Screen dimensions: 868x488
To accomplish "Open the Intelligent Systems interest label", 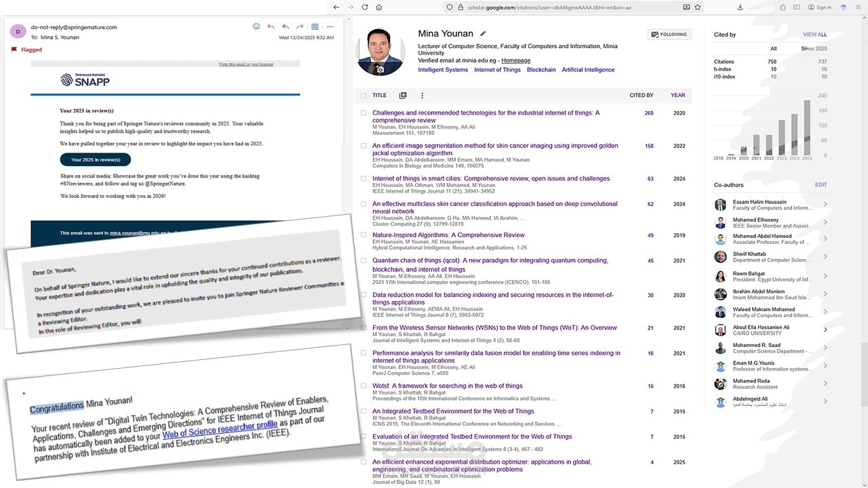I will point(443,70).
